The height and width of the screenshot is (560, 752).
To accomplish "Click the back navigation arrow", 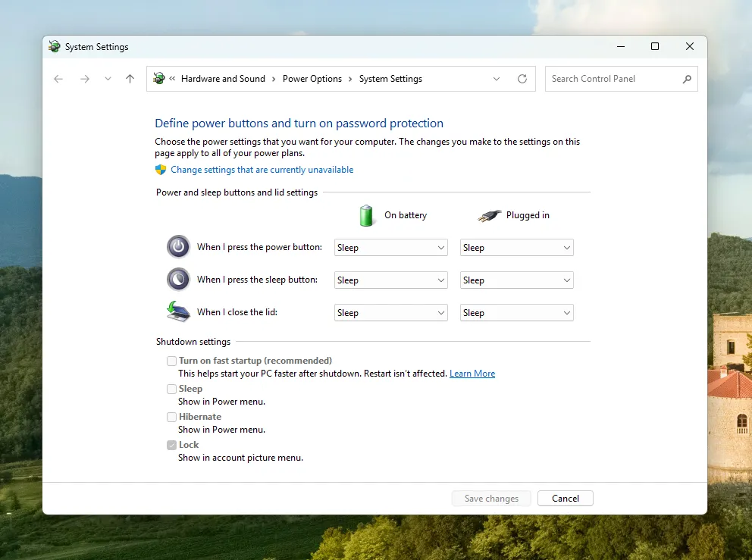I will point(58,78).
